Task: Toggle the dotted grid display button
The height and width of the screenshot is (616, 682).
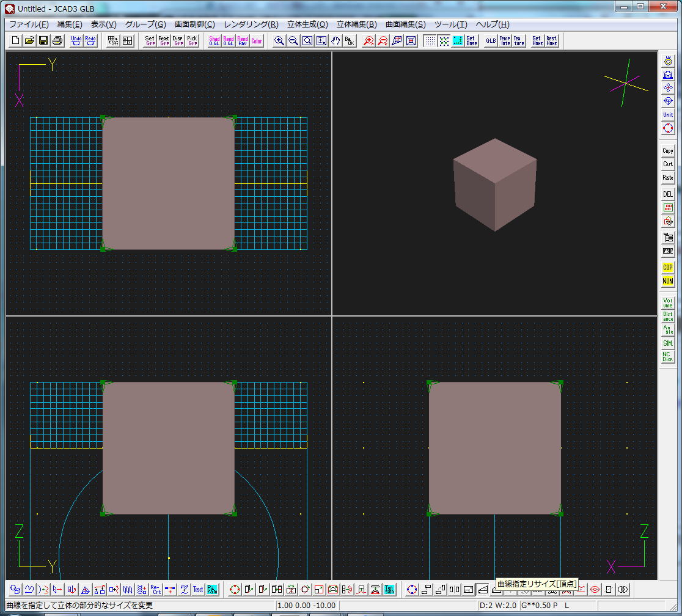Action: click(430, 40)
